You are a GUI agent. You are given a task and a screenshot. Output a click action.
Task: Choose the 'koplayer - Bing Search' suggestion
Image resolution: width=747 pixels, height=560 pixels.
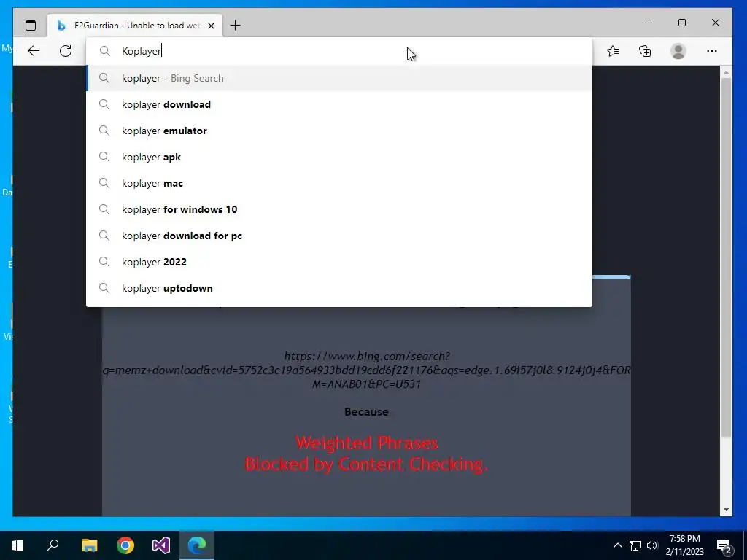pos(339,78)
